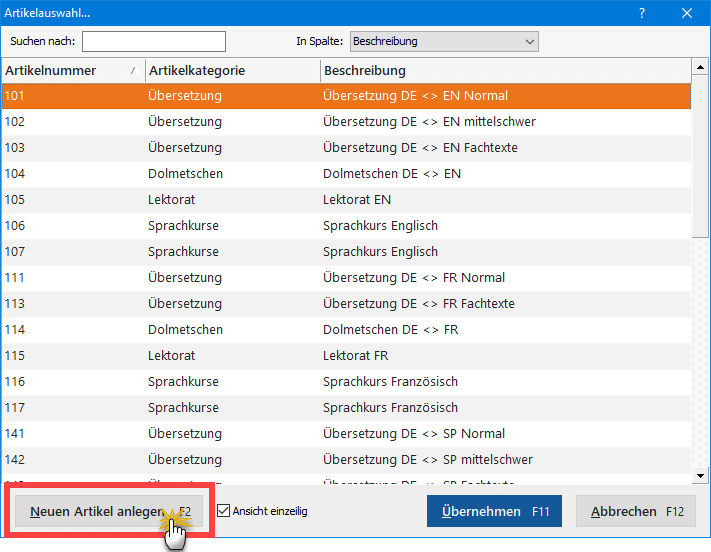Select article 142 Übersetzung DE <> SP mittelschwer
This screenshot has width=711, height=552.
click(345, 460)
